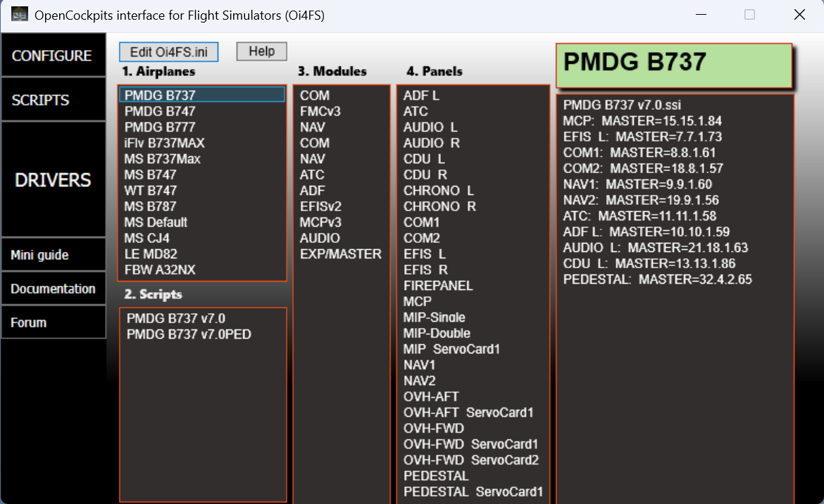Screen dimensions: 824x504
Task: Select WT B747 airplane
Action: coord(150,190)
